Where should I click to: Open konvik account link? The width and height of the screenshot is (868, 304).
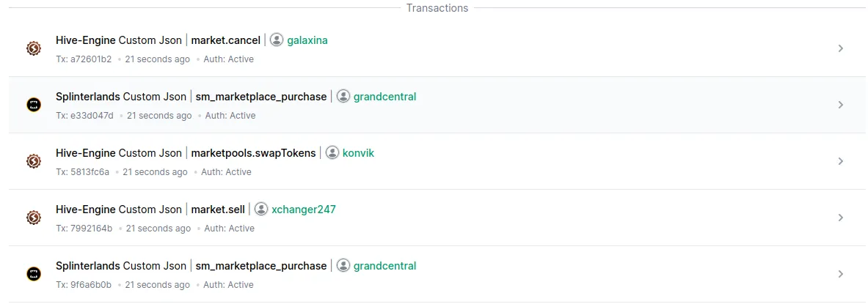(x=358, y=153)
